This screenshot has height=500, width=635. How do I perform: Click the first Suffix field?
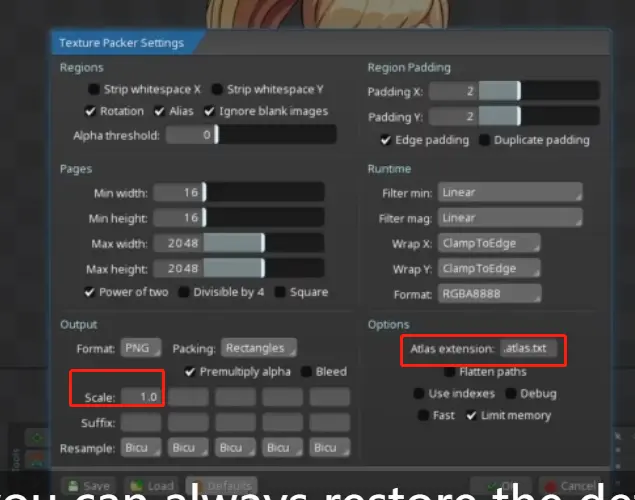(141, 423)
